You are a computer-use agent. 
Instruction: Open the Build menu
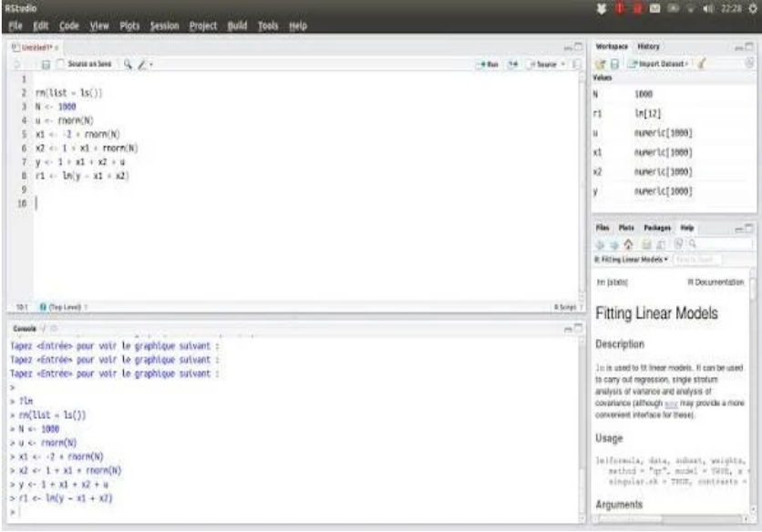[237, 26]
